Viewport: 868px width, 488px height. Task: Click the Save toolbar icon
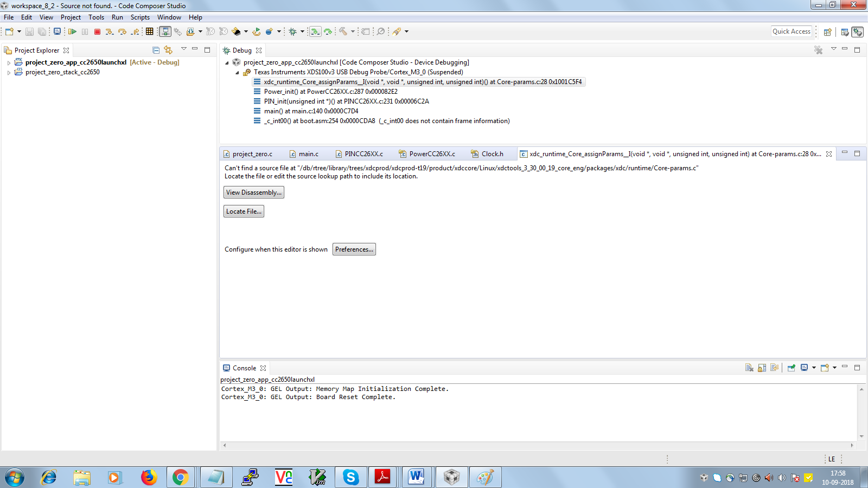tap(29, 31)
